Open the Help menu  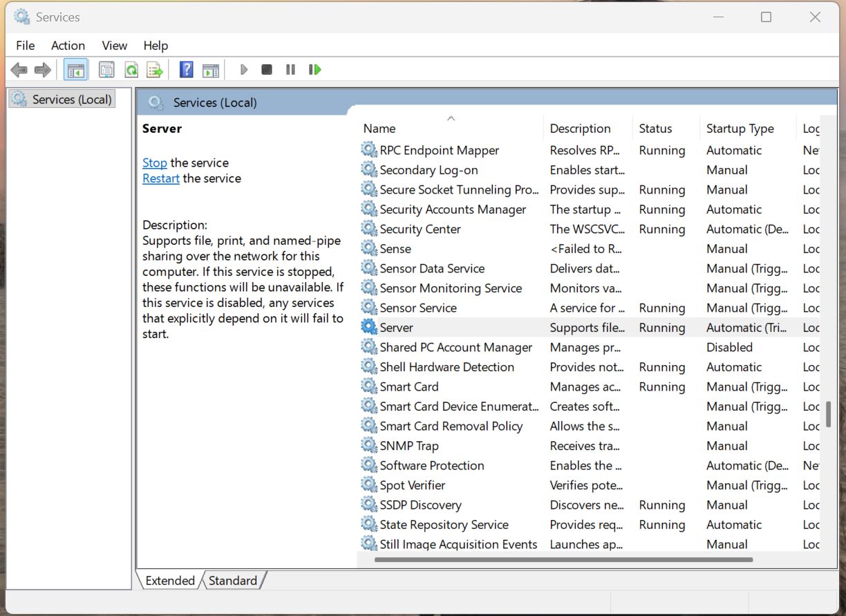[x=156, y=46]
